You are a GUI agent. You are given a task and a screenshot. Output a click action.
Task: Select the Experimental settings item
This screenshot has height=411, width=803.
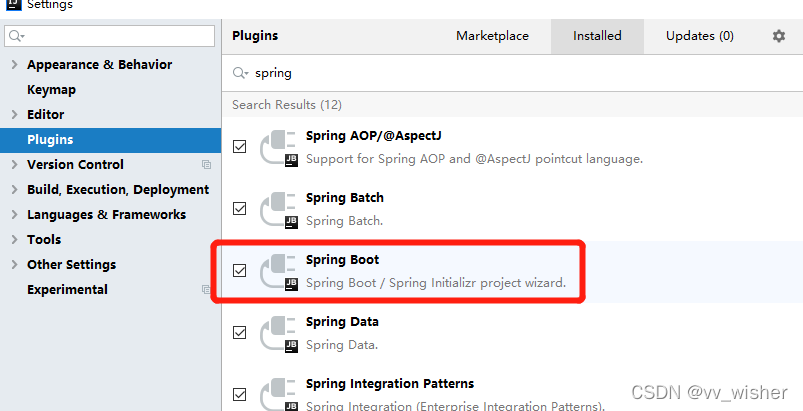(67, 290)
